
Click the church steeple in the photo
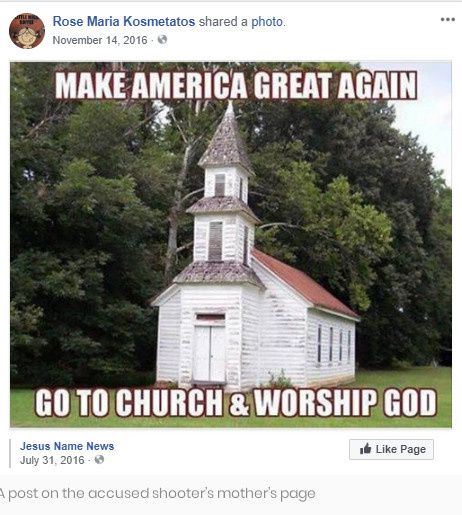pyautogui.click(x=226, y=138)
